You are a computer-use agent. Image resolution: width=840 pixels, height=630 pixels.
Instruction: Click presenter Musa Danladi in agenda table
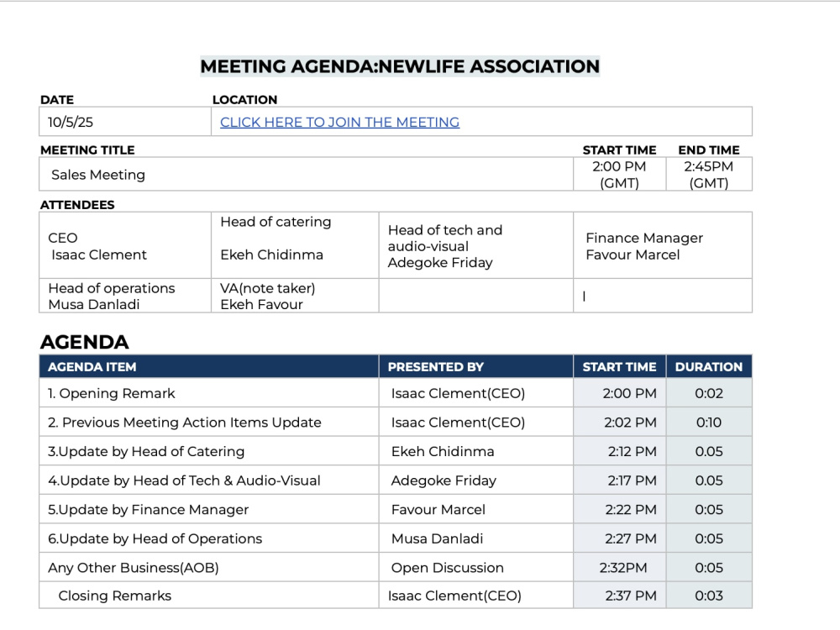click(x=475, y=538)
